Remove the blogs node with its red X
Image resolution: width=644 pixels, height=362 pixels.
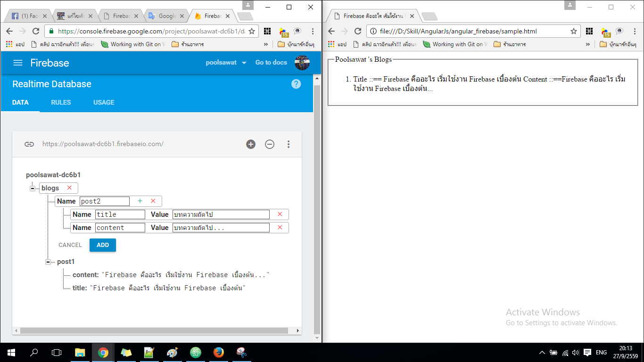pyautogui.click(x=69, y=188)
